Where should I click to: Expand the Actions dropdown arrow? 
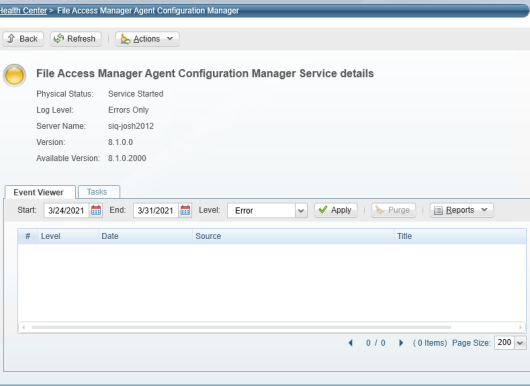coord(170,39)
